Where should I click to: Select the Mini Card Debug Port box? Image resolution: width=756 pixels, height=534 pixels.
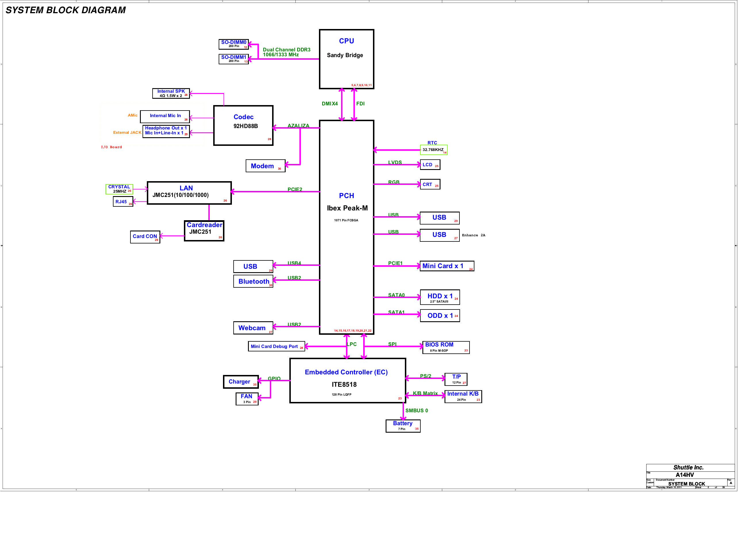coord(276,347)
